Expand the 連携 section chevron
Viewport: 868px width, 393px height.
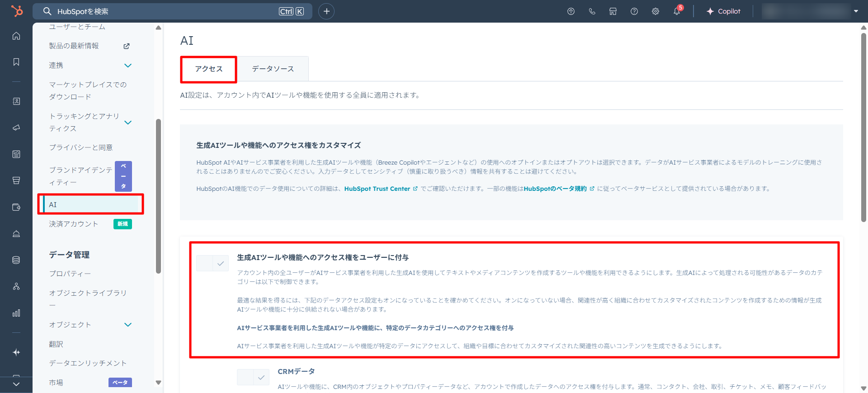coord(128,66)
